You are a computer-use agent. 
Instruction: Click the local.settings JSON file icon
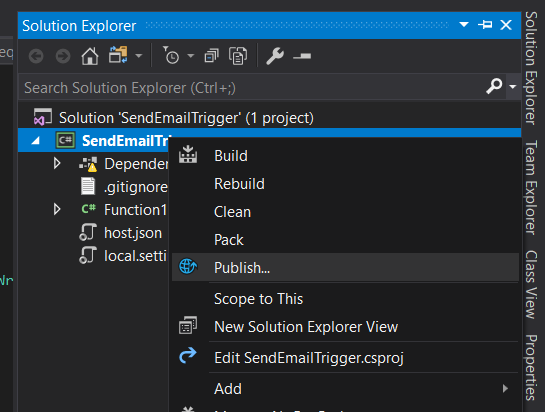[x=88, y=255]
